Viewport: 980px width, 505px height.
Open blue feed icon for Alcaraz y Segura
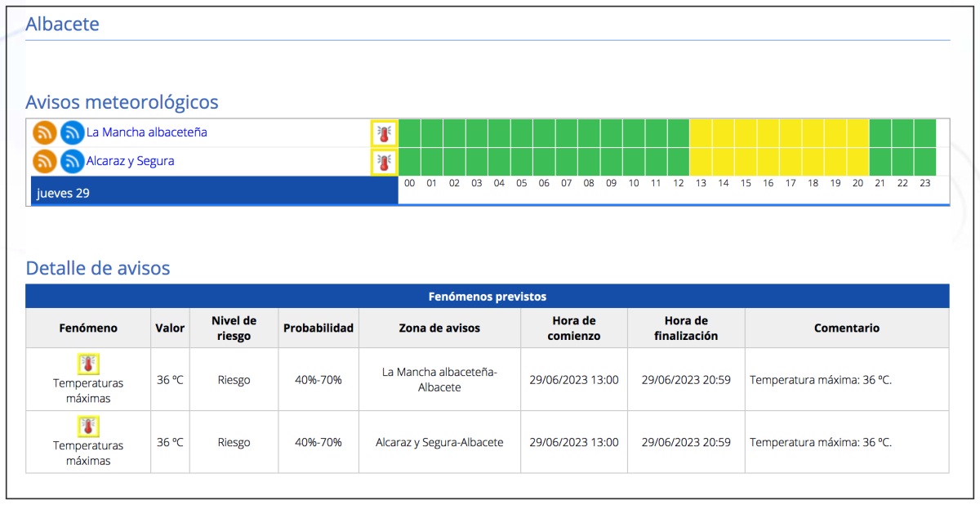point(73,161)
